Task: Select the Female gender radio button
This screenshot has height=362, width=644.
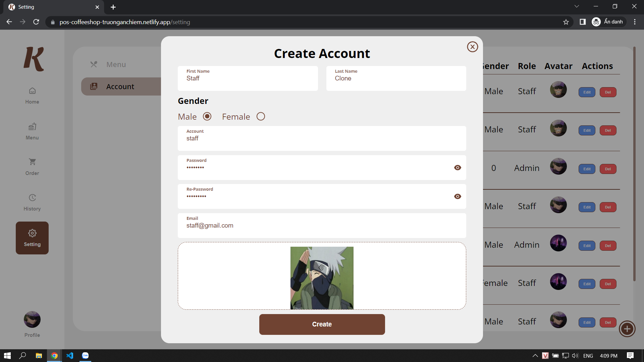Action: pos(261,116)
